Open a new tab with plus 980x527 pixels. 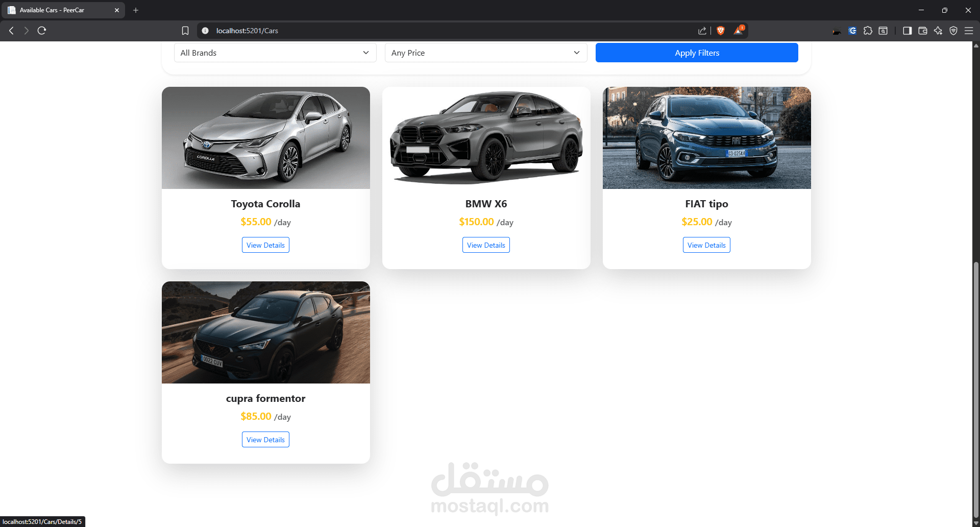[136, 10]
